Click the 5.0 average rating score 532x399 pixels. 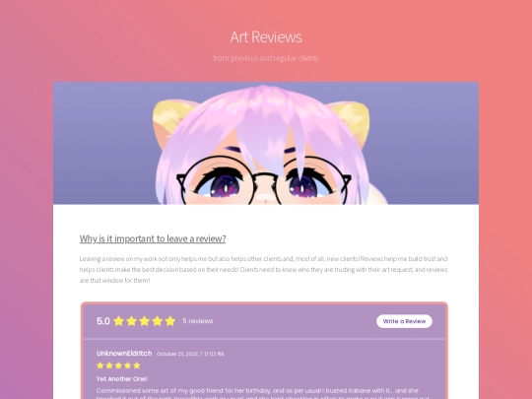pos(103,321)
